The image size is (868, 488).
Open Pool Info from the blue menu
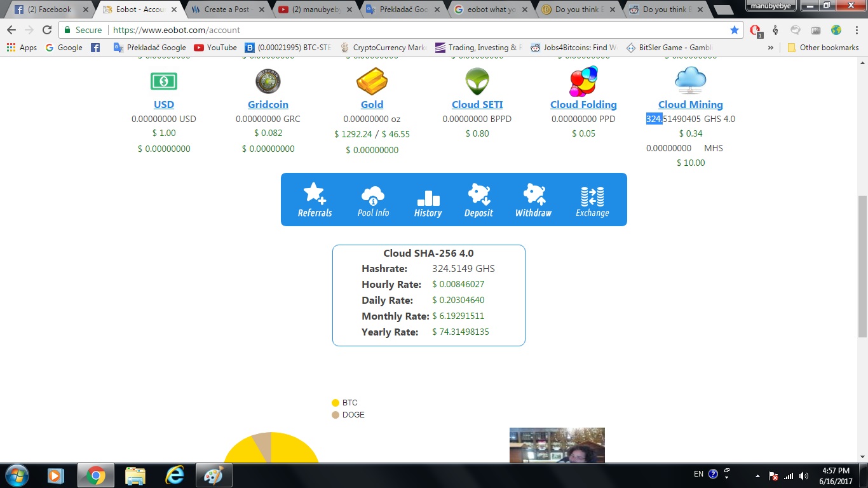click(373, 200)
